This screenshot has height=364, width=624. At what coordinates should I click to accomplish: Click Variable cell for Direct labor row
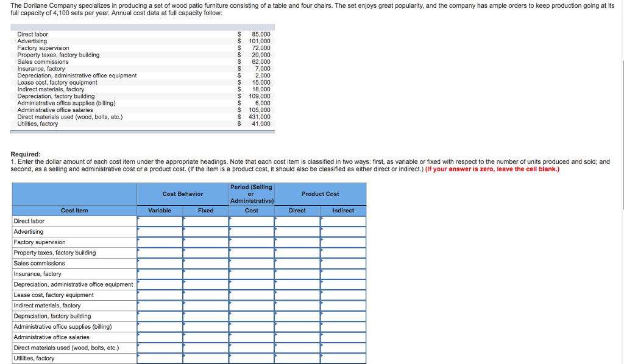(x=160, y=222)
